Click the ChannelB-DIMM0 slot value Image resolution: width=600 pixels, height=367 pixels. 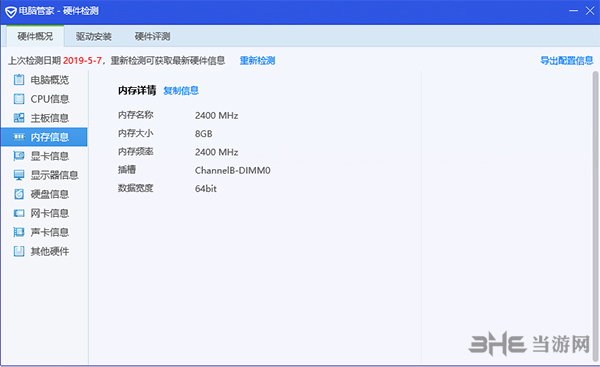pos(233,170)
